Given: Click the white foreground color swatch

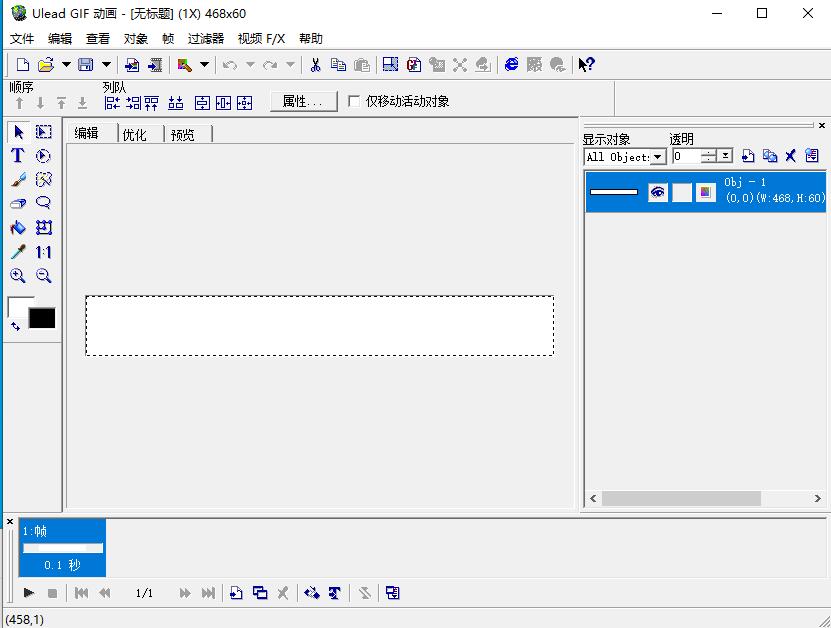Looking at the screenshot, I should point(17,306).
